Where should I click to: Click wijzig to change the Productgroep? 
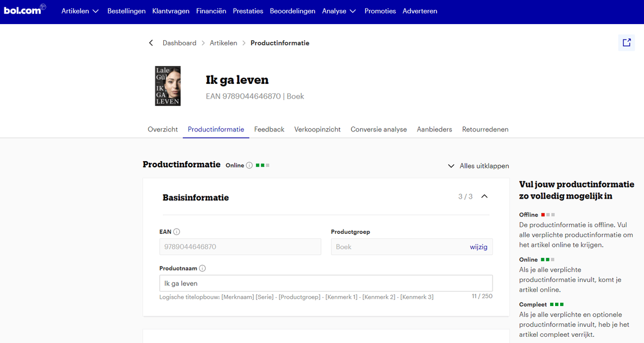coord(479,246)
